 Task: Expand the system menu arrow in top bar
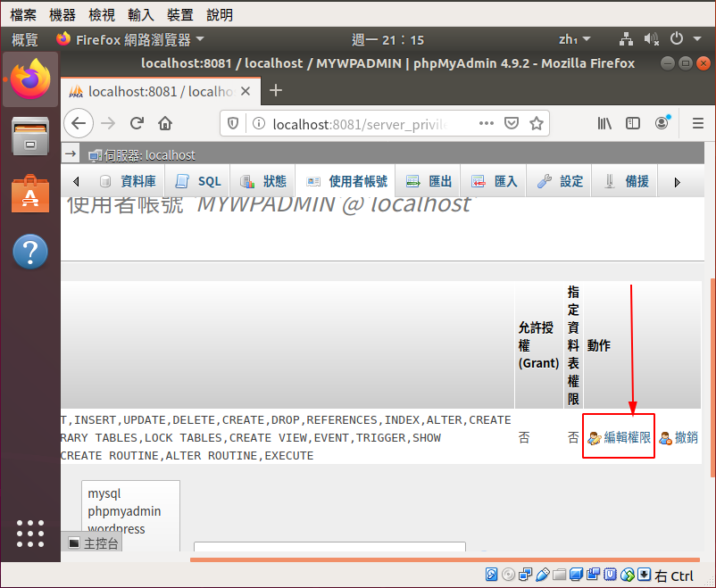pyautogui.click(x=697, y=39)
